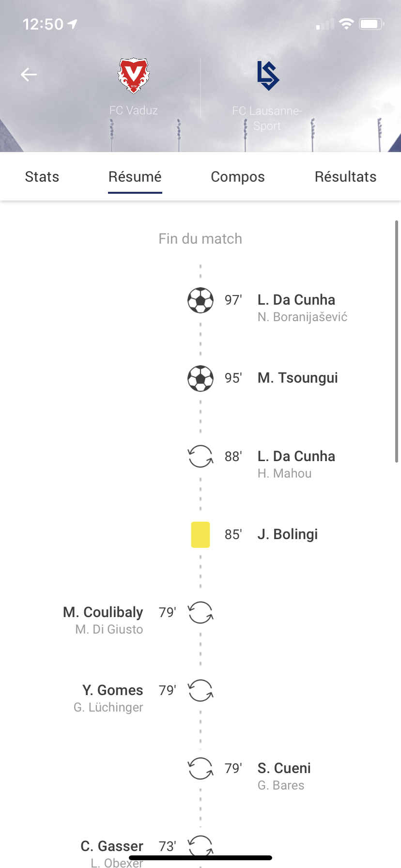Open the Compos tab
Viewport: 401px width, 868px height.
coord(238,177)
